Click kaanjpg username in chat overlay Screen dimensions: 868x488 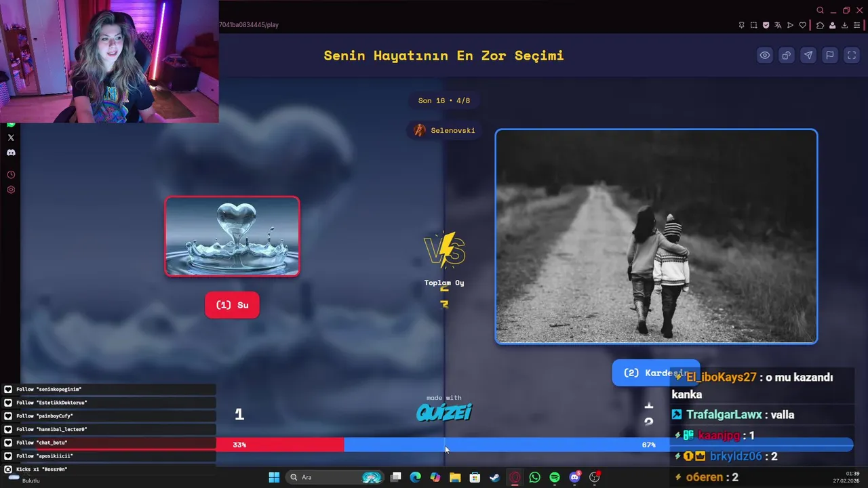(719, 436)
